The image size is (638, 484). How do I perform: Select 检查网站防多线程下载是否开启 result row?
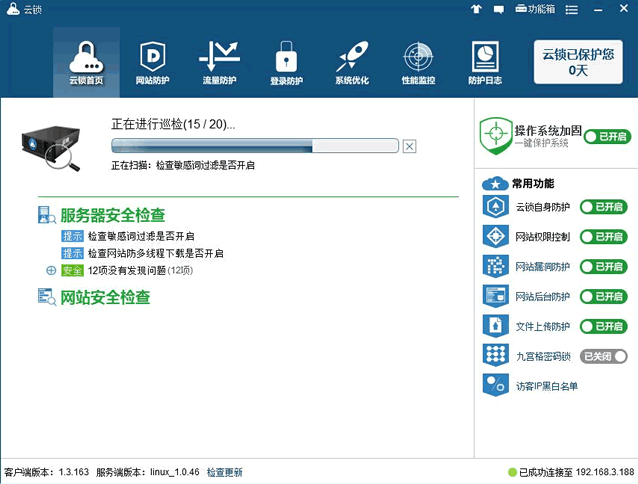click(x=142, y=253)
